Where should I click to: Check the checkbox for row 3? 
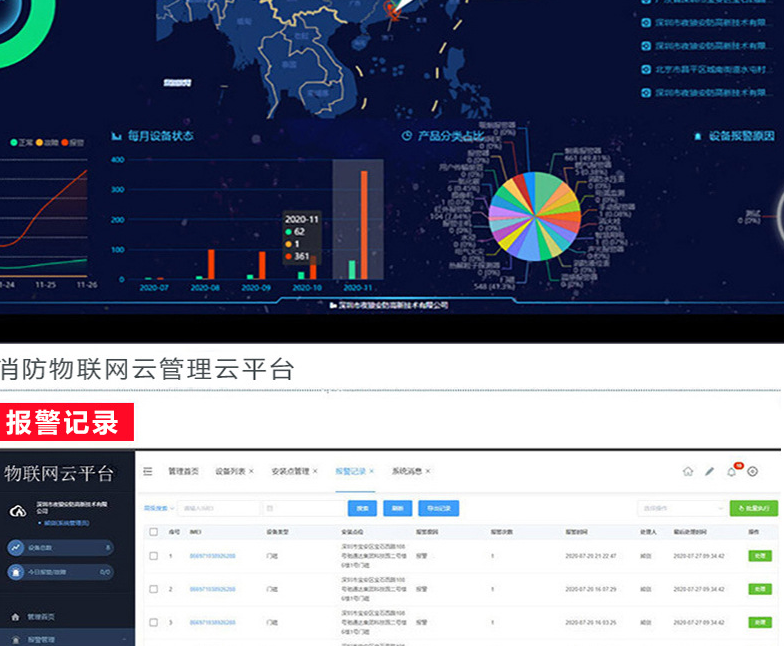click(154, 622)
